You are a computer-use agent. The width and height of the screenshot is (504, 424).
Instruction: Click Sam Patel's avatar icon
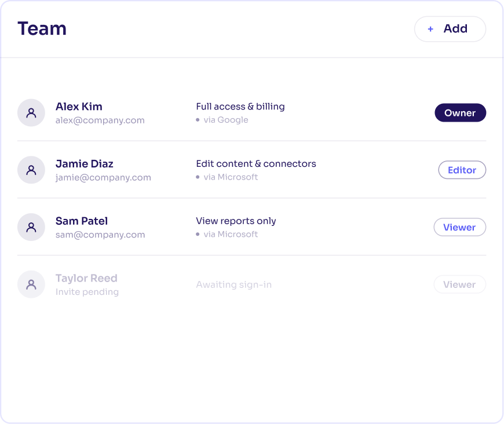pyautogui.click(x=31, y=227)
